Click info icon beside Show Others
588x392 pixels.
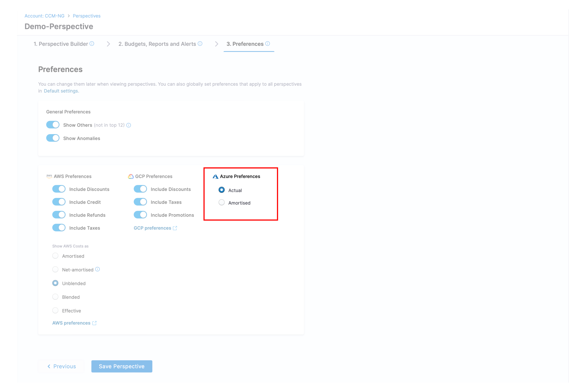[x=129, y=125]
